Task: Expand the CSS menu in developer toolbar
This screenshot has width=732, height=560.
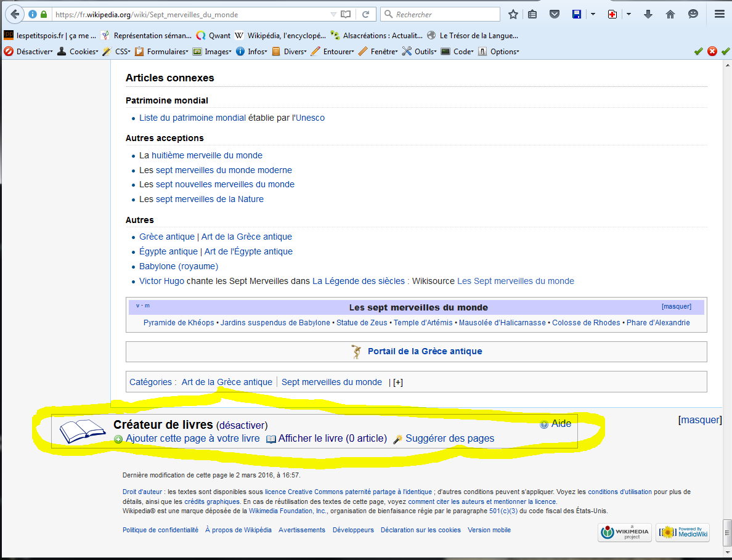Action: click(117, 52)
